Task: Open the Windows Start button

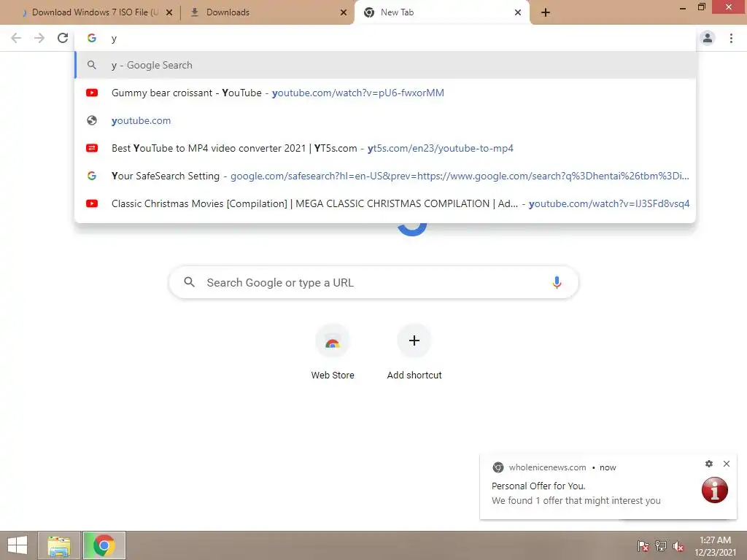Action: tap(18, 545)
